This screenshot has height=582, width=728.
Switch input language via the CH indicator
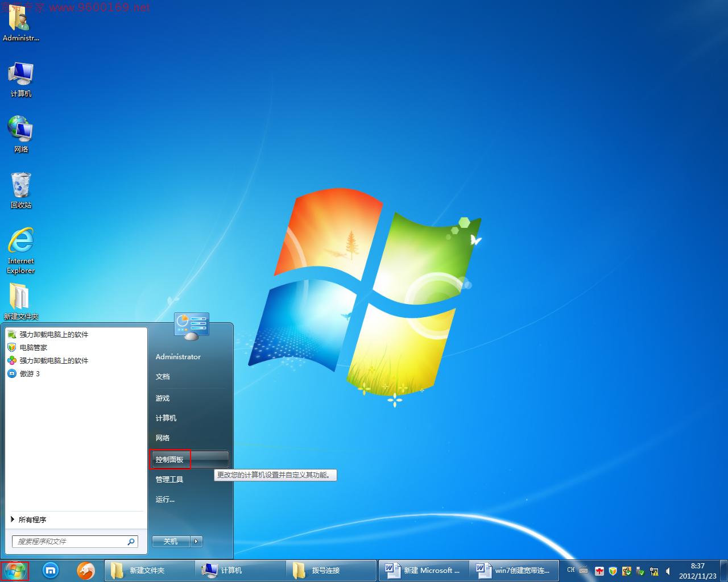click(x=571, y=570)
